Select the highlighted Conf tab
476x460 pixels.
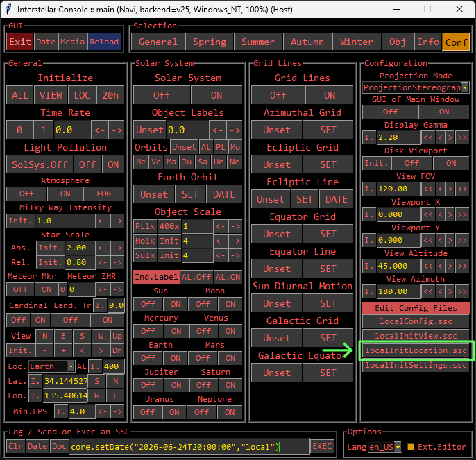pyautogui.click(x=456, y=42)
